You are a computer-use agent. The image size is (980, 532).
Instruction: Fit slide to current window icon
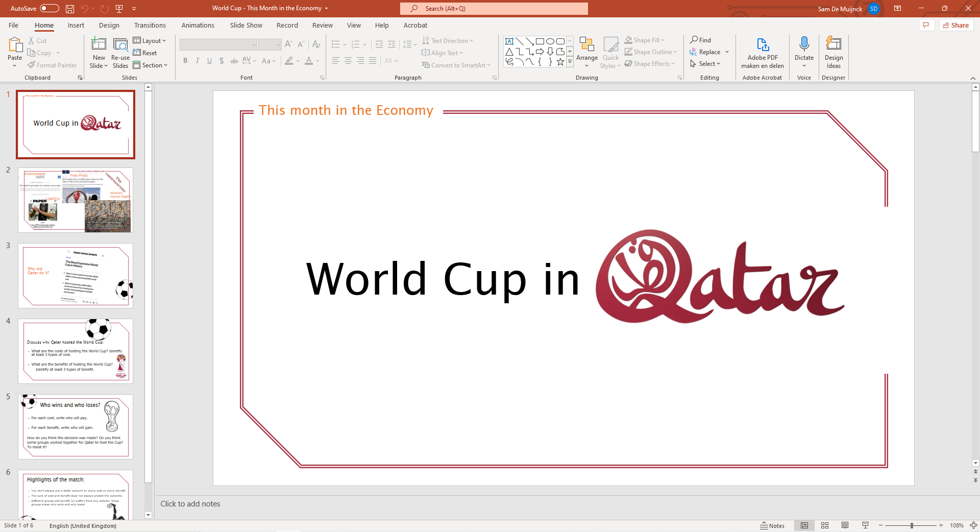(x=973, y=525)
